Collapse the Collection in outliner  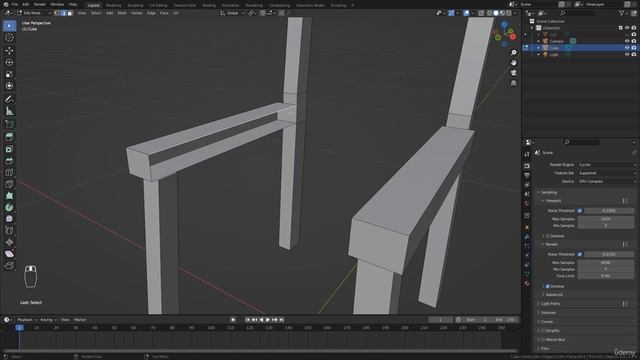tap(532, 28)
